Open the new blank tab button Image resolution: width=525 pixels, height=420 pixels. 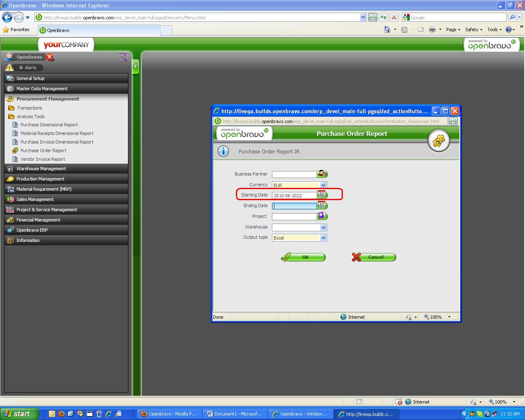[x=166, y=30]
